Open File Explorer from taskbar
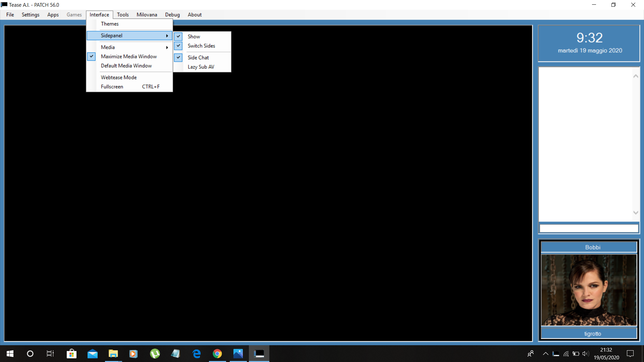 click(113, 354)
